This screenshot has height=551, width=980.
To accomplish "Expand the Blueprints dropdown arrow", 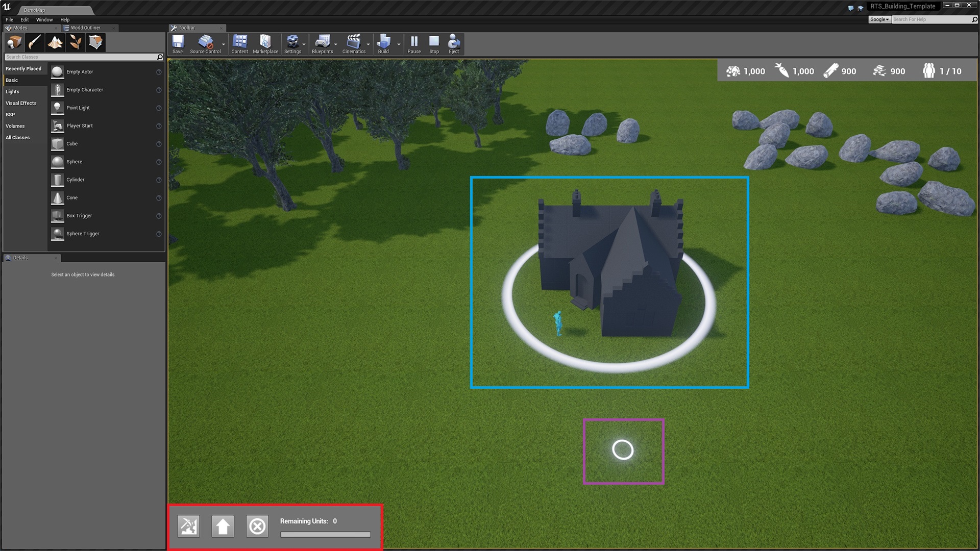I will tap(336, 44).
